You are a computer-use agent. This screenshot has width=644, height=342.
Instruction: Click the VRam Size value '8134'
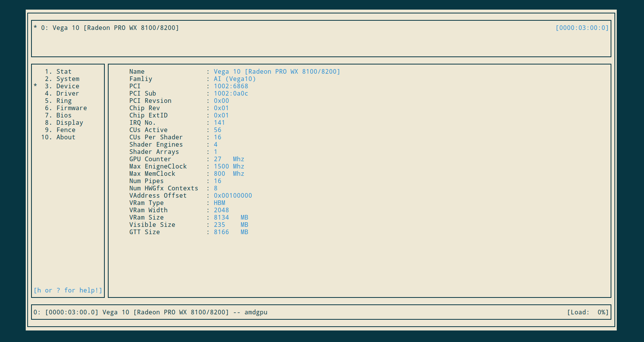point(221,217)
